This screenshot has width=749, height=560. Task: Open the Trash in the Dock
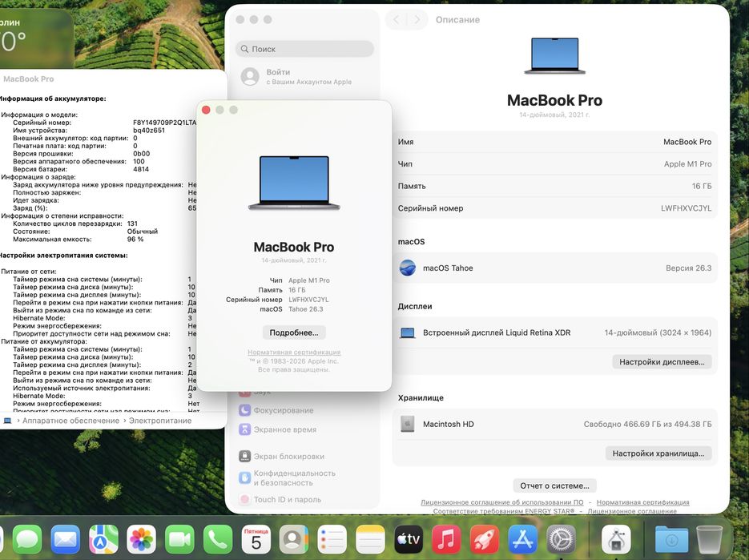coord(710,539)
